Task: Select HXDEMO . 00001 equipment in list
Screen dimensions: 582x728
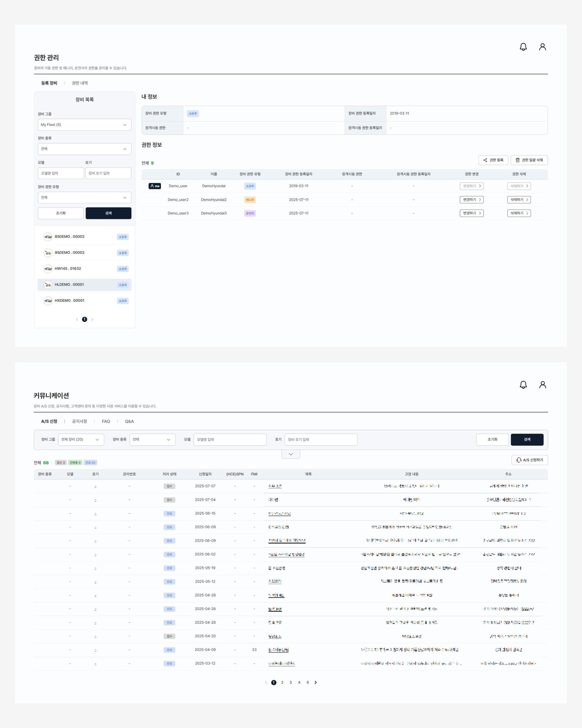Action: 84,301
